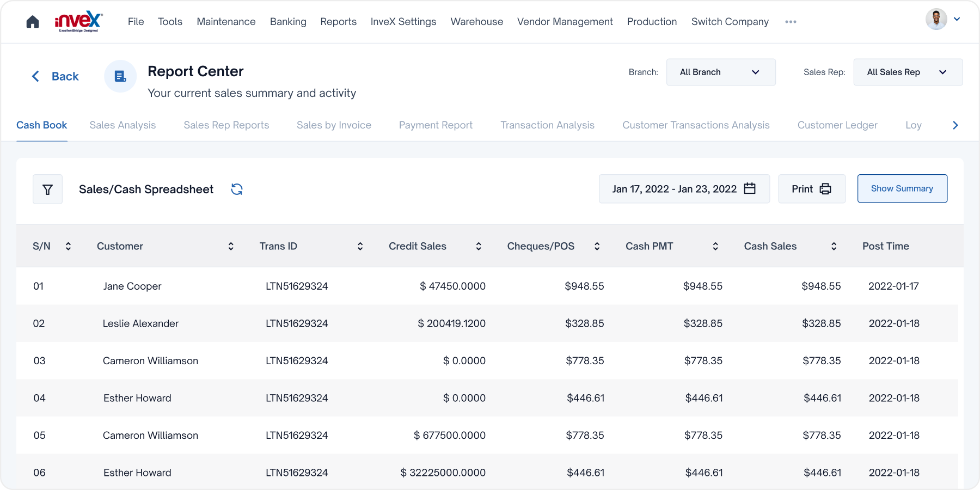Open the Warehouse menu
The width and height of the screenshot is (980, 490).
point(476,22)
